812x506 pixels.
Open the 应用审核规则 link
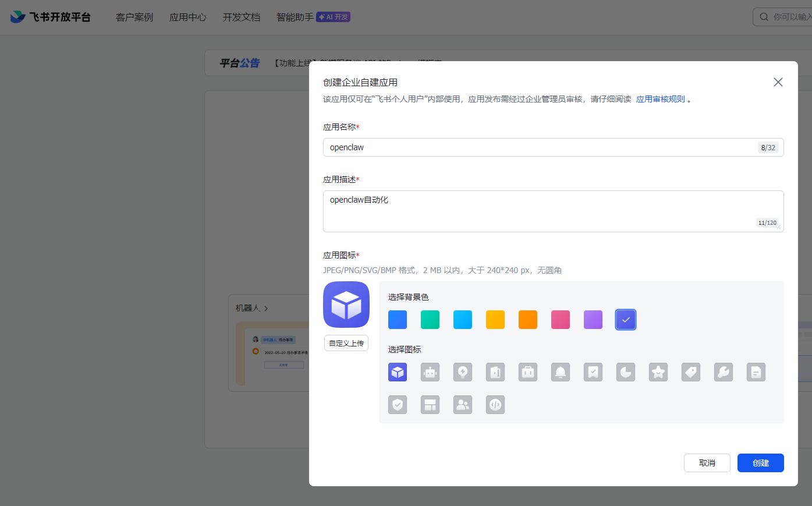[660, 100]
